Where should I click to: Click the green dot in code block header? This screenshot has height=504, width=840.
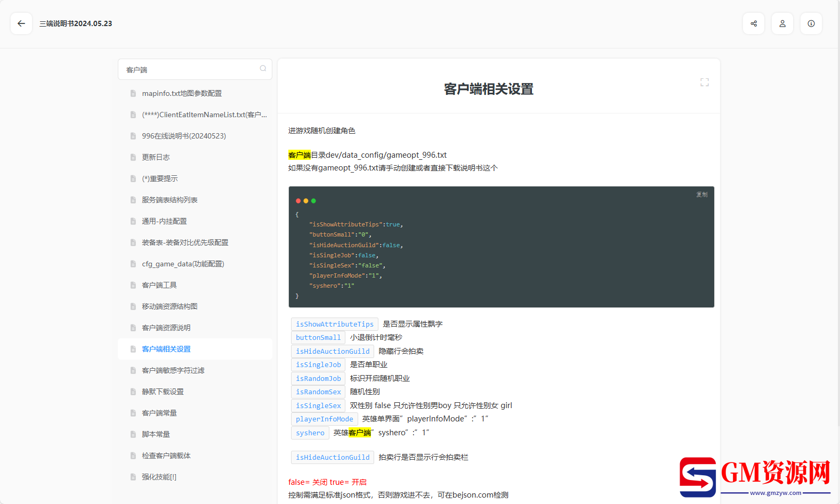click(313, 201)
